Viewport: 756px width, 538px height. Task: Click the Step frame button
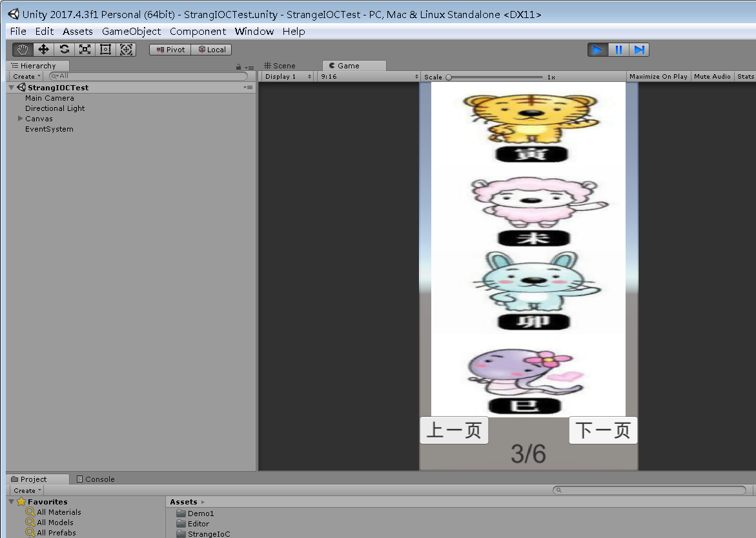coord(639,49)
